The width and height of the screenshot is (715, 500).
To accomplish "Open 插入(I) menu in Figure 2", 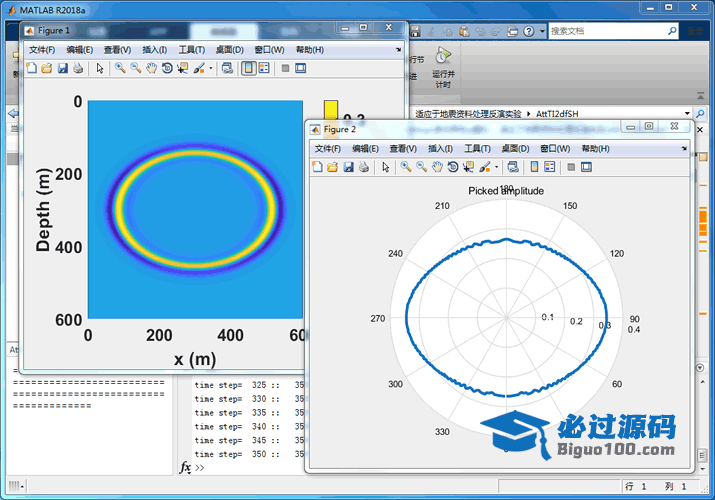I will click(440, 149).
